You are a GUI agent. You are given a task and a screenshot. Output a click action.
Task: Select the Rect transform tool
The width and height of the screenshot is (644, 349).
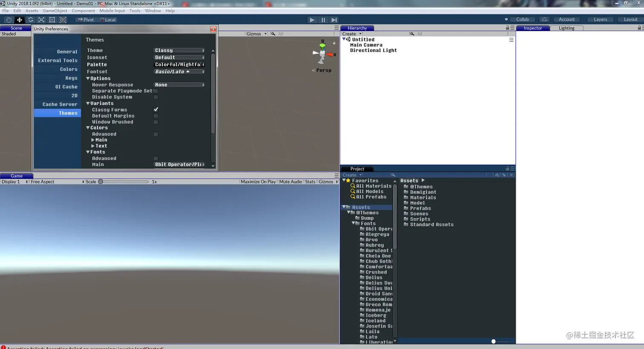point(52,20)
